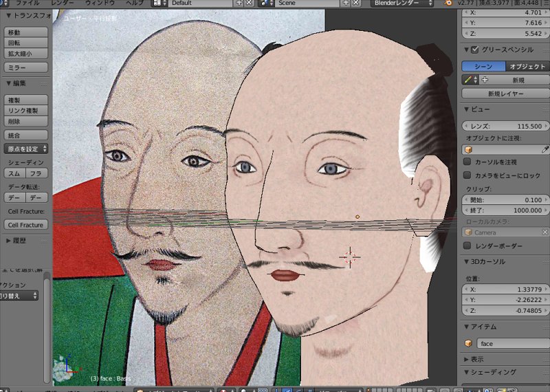Open the Blenderレンダー engine dropdown
Image resolution: width=550 pixels, height=392 pixels.
pos(402,3)
